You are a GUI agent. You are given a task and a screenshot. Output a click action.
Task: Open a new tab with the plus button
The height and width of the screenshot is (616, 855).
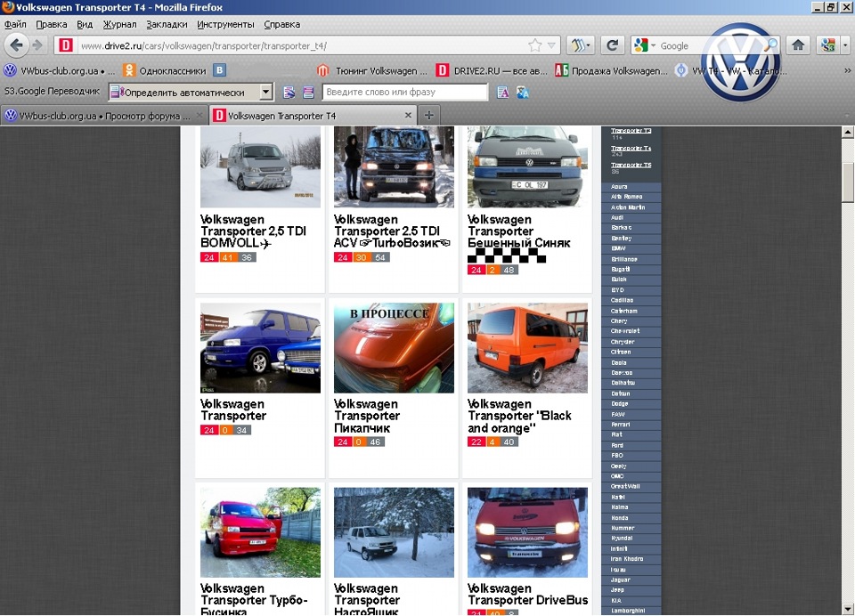click(x=429, y=115)
